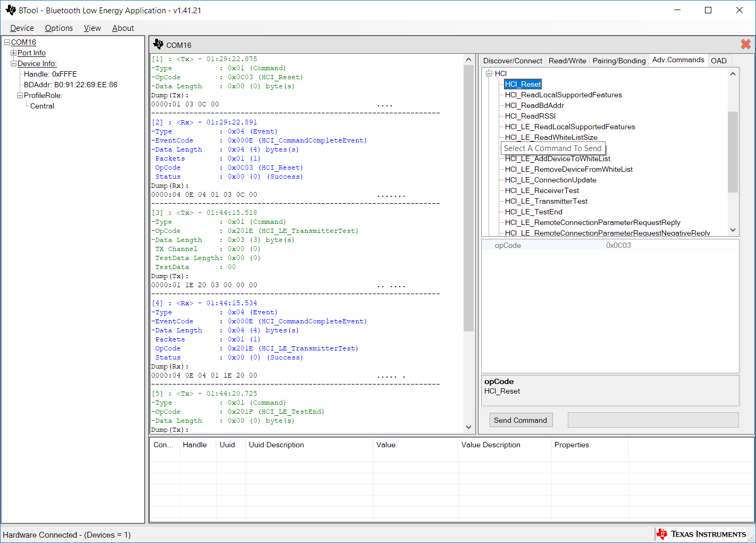Switch to the OAD tab

[719, 61]
